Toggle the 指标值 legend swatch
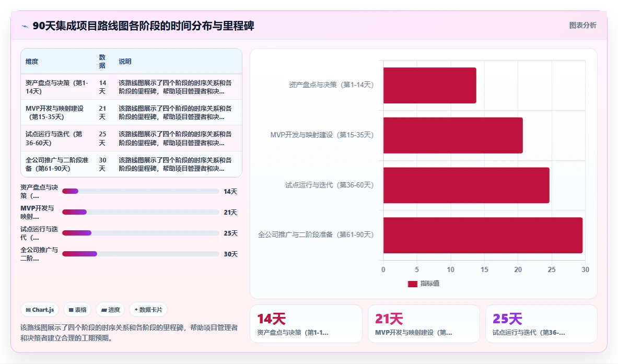 pyautogui.click(x=412, y=284)
